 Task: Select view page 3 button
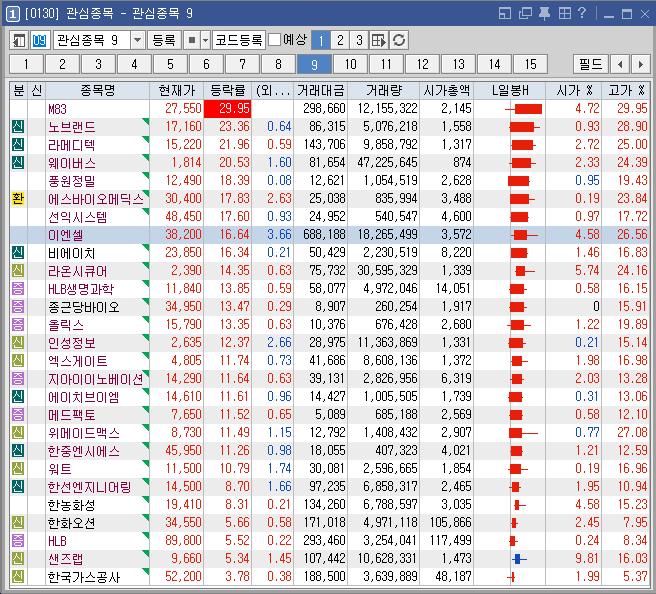(359, 41)
